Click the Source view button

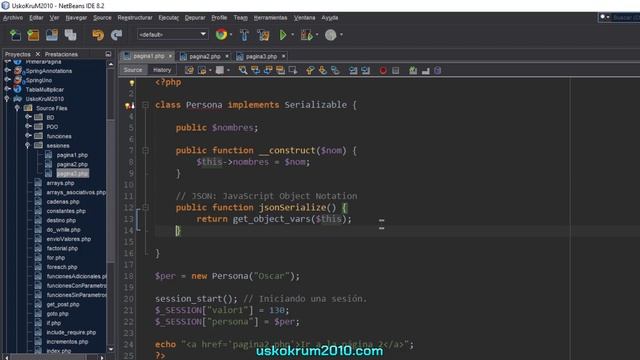click(x=133, y=70)
